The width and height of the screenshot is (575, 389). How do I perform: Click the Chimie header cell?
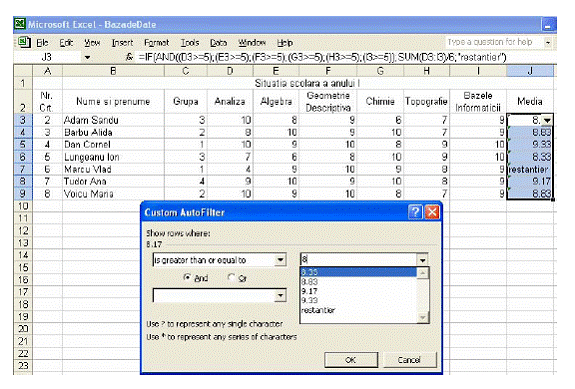380,101
